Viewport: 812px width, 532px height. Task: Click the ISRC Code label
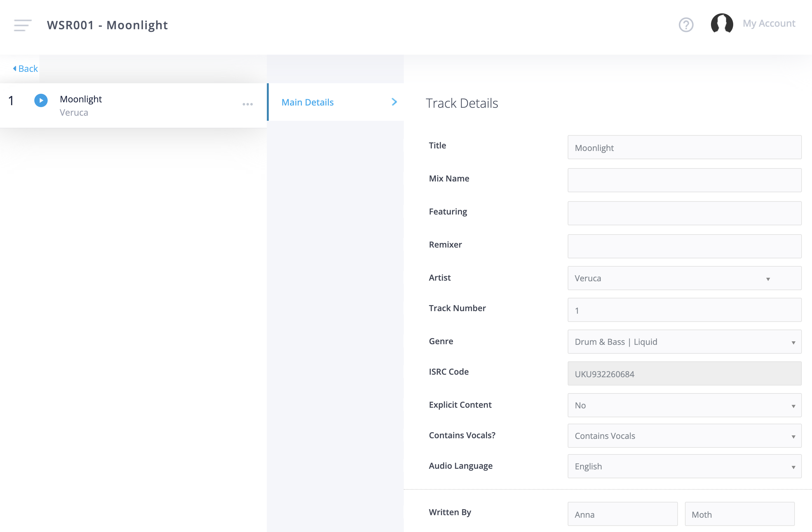(449, 372)
